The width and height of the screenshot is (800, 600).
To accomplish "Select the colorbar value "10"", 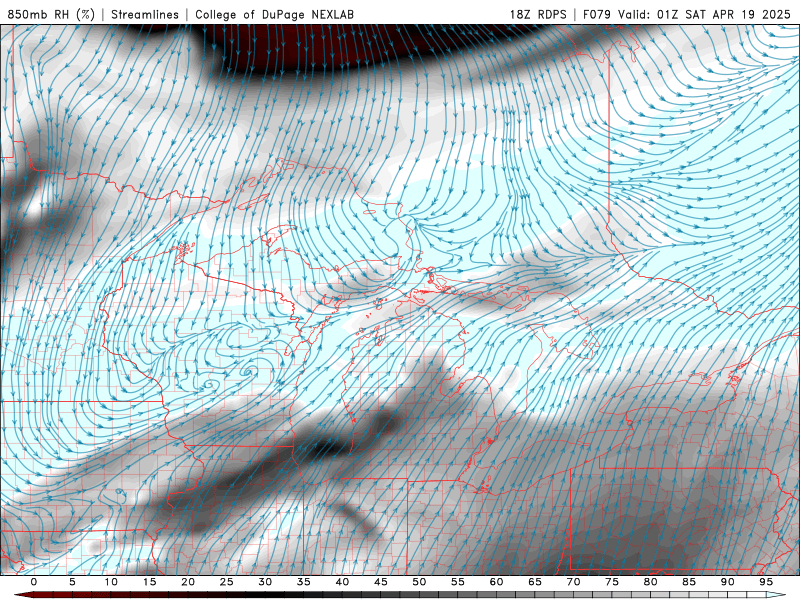I will tap(111, 582).
